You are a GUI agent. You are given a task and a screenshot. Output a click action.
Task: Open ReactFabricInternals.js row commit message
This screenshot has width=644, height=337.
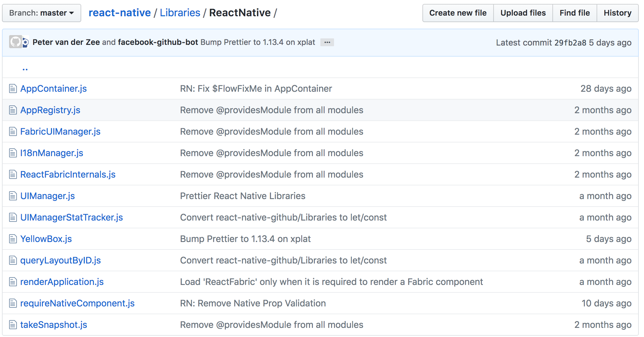pos(272,174)
